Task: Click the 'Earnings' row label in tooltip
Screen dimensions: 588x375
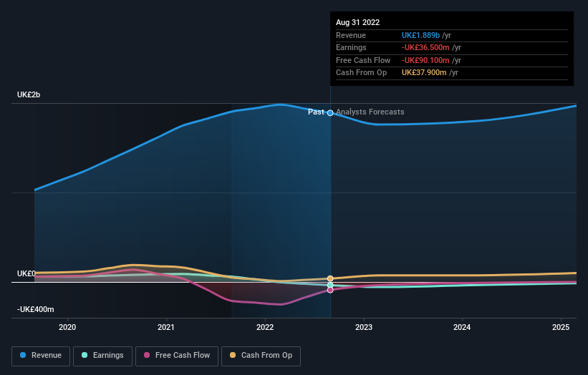Action: pyautogui.click(x=351, y=47)
